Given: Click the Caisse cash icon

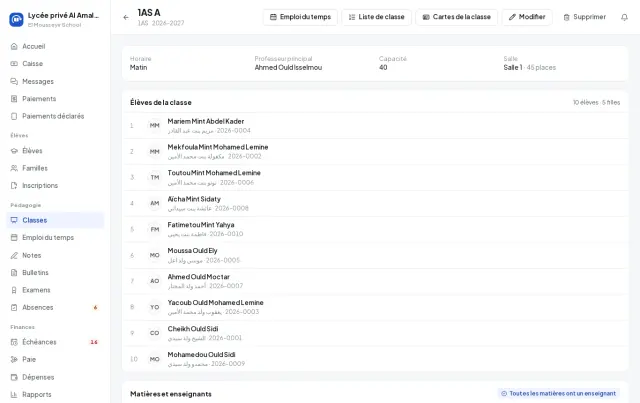Looking at the screenshot, I should click(14, 64).
